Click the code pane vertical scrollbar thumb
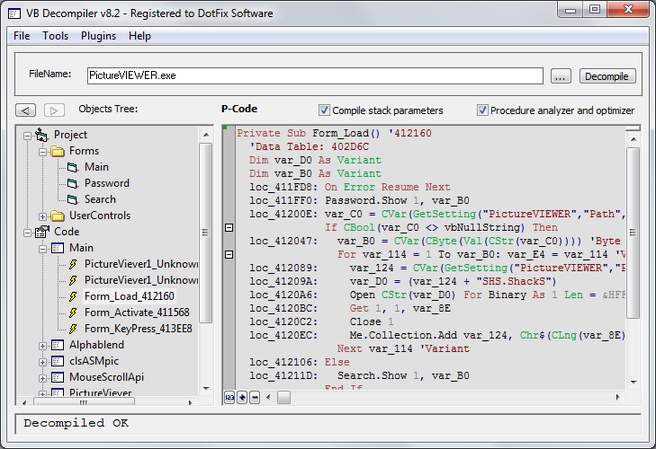The height and width of the screenshot is (449, 656). pos(633,233)
